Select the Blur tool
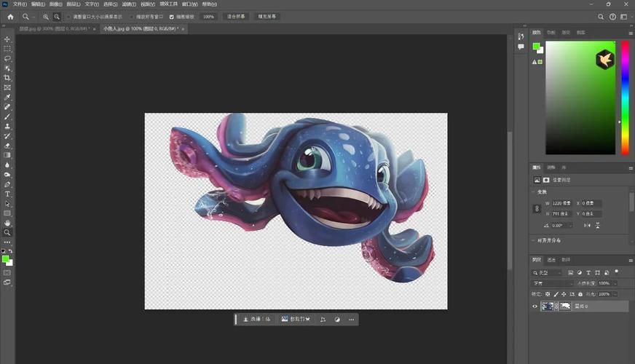This screenshot has height=364, width=635. 7,165
